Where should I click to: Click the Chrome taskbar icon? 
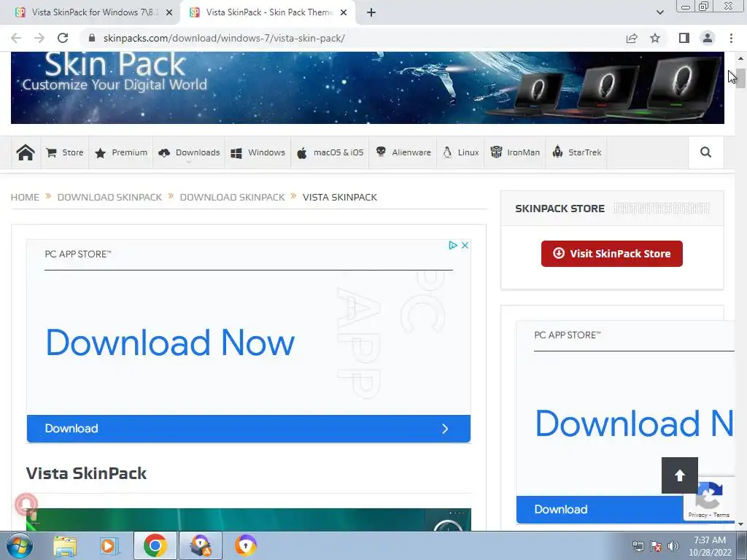pos(155,545)
